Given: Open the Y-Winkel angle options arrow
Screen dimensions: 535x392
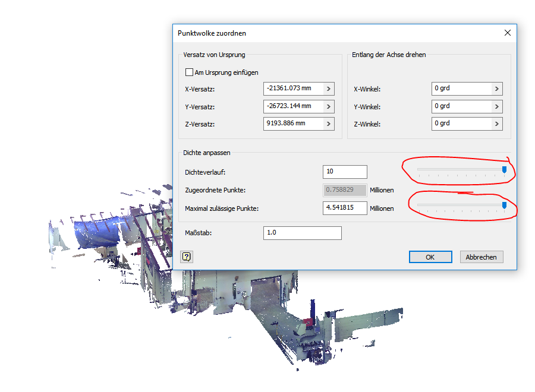Looking at the screenshot, I should tap(497, 106).
